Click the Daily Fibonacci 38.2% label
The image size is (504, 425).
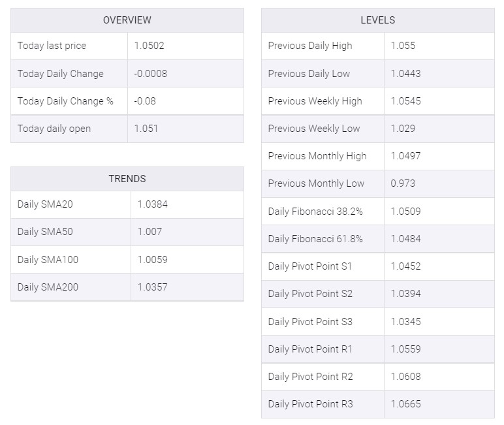pyautogui.click(x=315, y=212)
